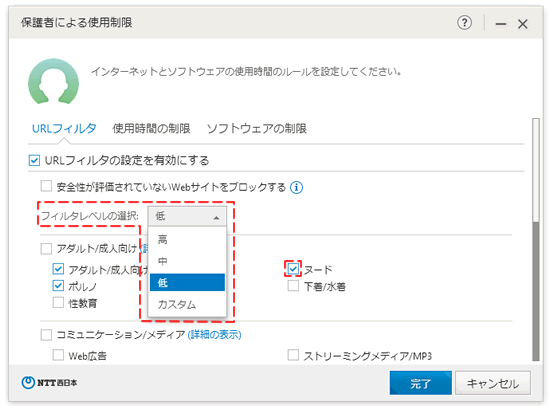Uncheck the ヌード checkbox

(x=293, y=269)
